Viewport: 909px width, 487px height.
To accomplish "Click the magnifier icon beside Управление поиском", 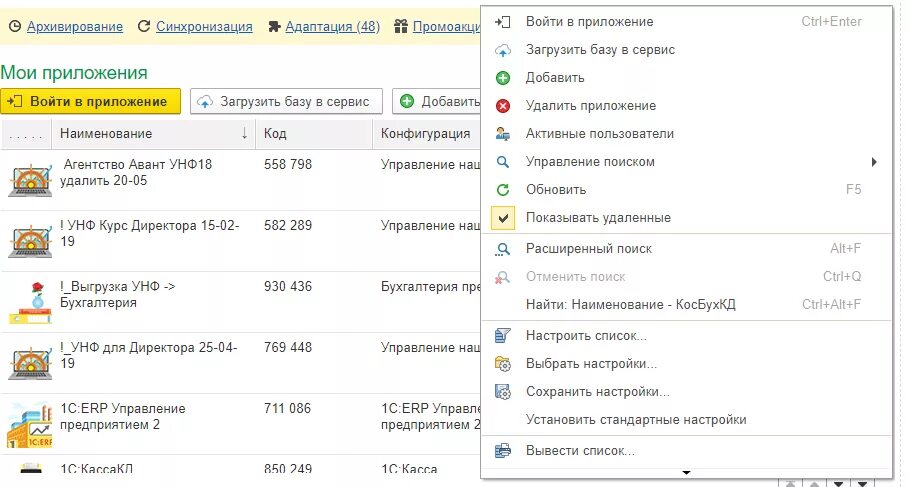I will pyautogui.click(x=503, y=162).
